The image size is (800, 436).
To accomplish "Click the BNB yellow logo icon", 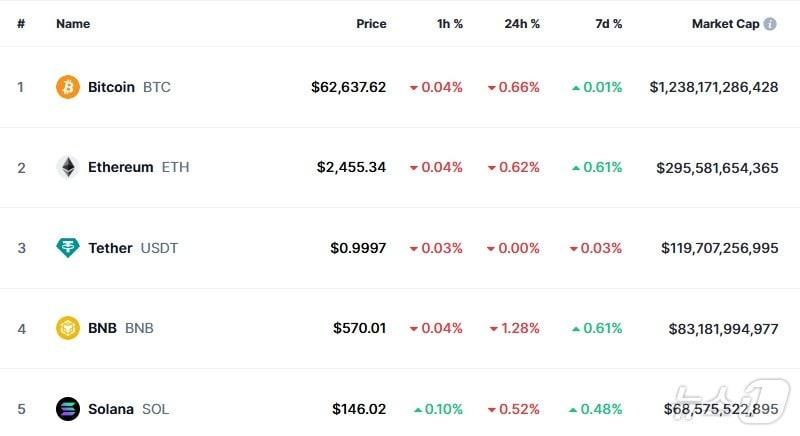I will pos(68,328).
